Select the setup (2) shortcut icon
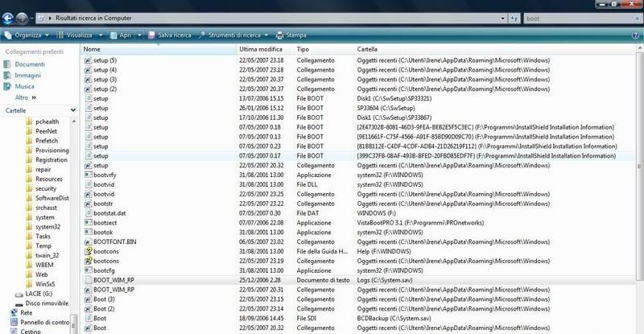This screenshot has width=644, height=334. (88, 89)
